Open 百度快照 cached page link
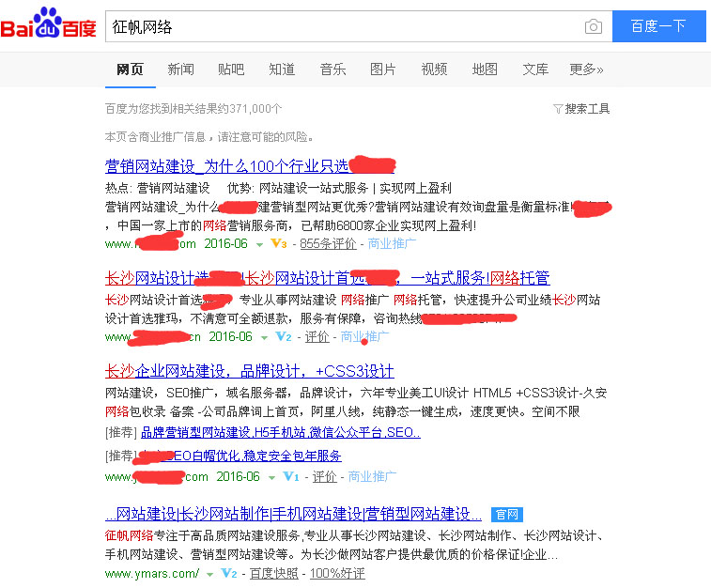 coord(274,574)
